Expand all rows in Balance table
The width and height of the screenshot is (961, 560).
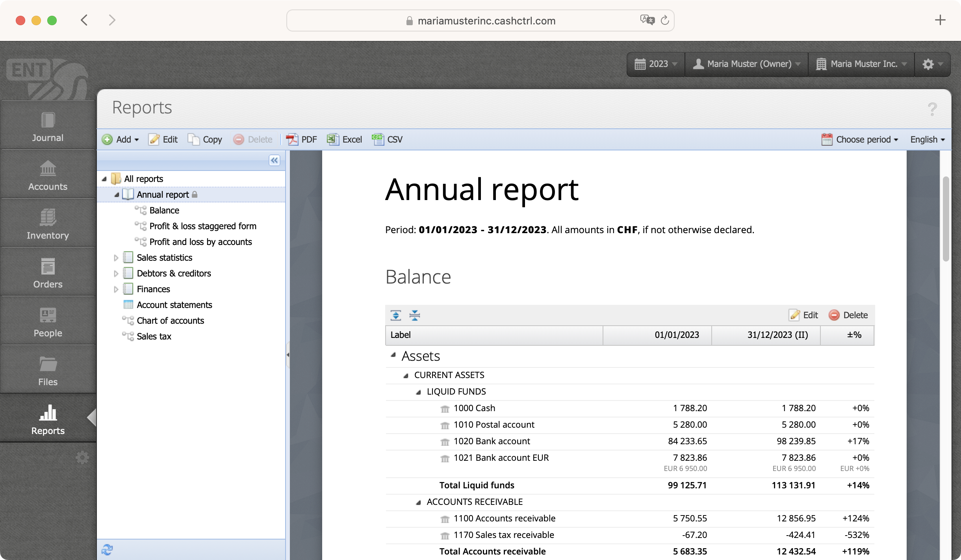(395, 315)
